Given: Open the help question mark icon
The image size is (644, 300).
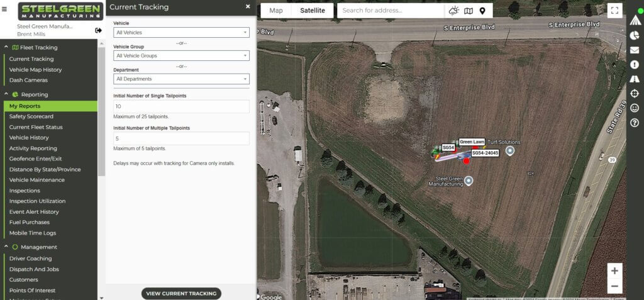Looking at the screenshot, I should pos(635,123).
